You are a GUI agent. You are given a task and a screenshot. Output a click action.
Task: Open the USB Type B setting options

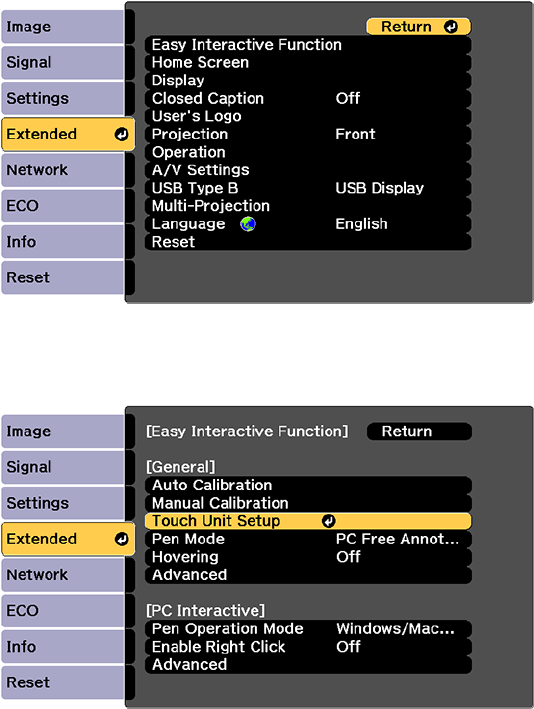coord(308,188)
